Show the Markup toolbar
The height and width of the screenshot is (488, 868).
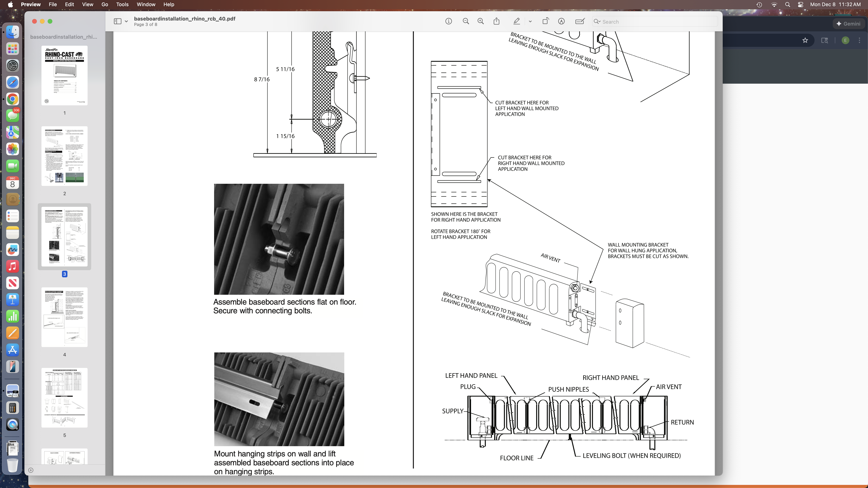tap(561, 21)
